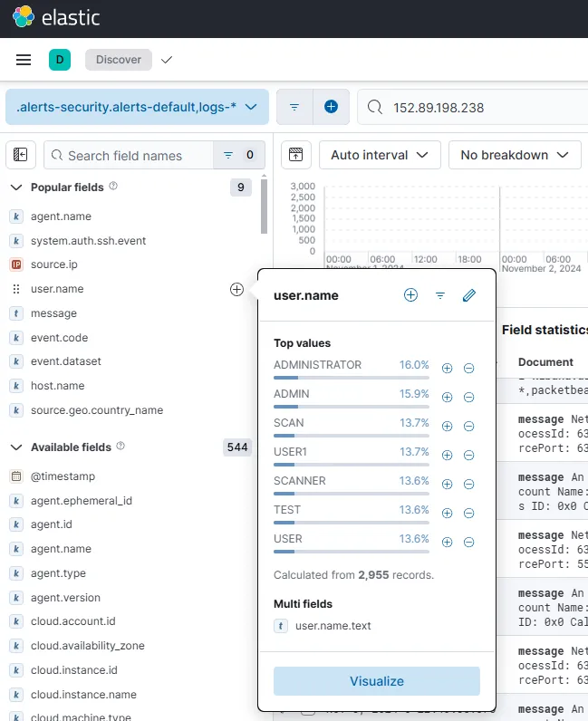This screenshot has width=588, height=721.
Task: Select the event.dataset field
Action: 66,361
